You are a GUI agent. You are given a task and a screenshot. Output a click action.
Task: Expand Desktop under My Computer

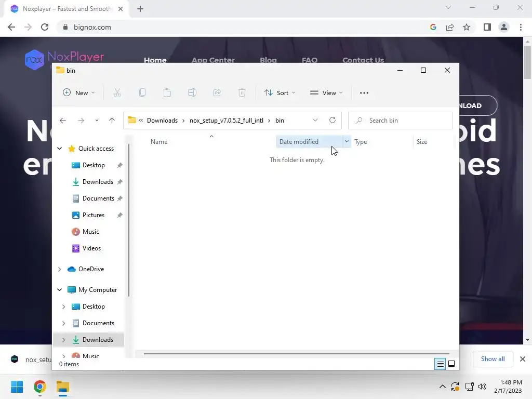(63, 307)
